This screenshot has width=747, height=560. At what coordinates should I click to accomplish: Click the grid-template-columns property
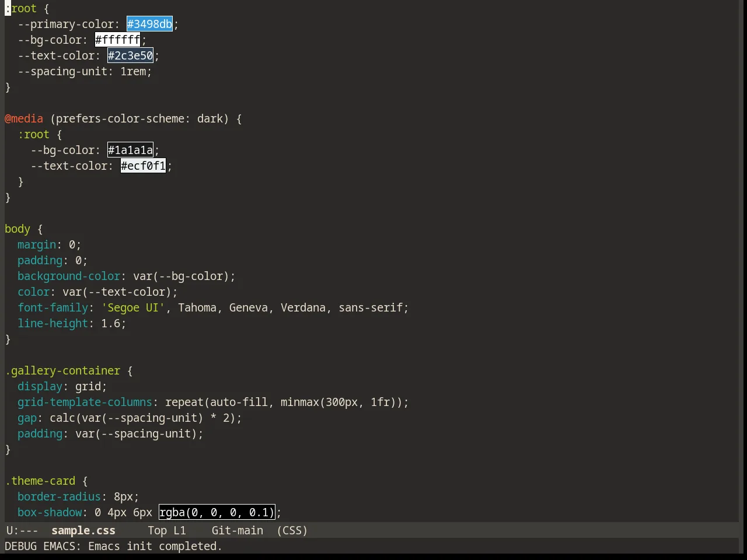coord(85,402)
